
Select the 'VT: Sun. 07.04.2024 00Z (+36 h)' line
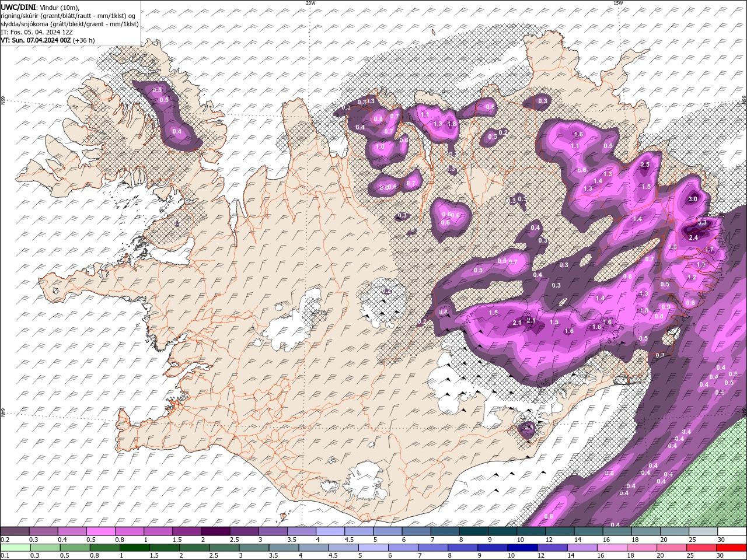pos(48,40)
